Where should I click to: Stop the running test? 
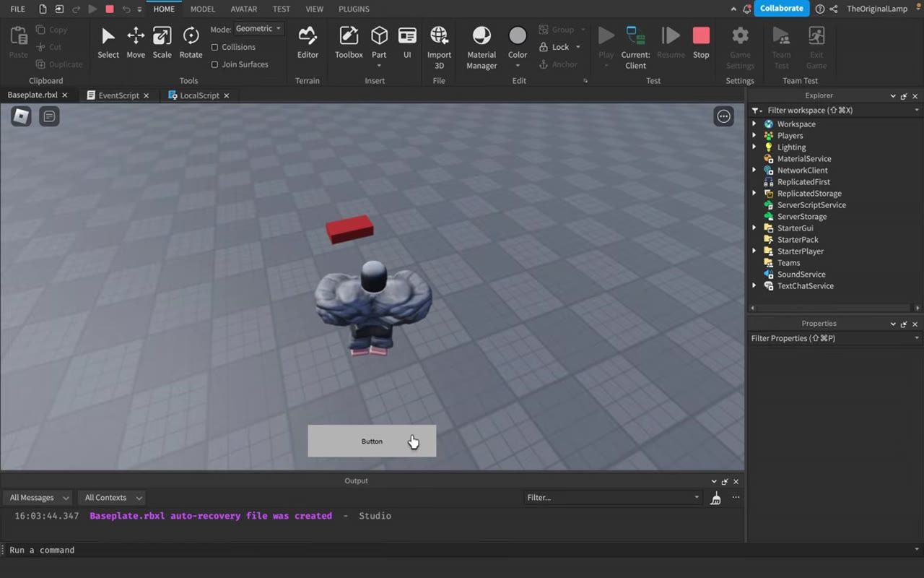pyautogui.click(x=701, y=43)
